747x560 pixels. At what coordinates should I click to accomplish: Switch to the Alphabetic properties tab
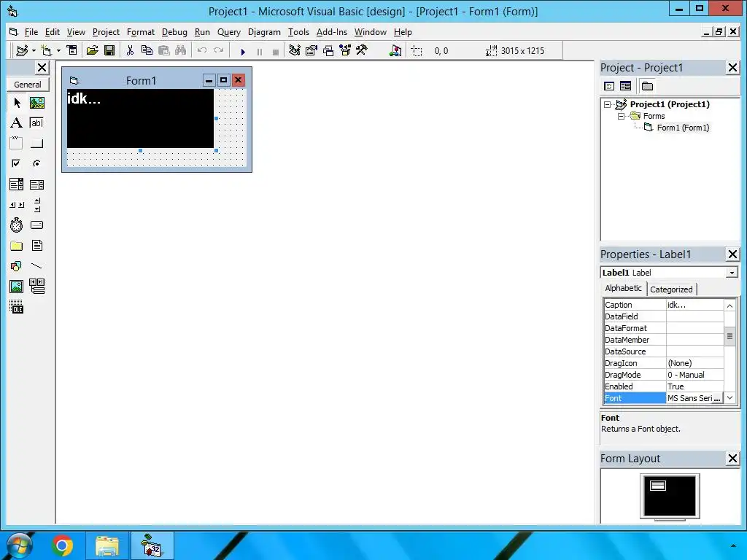pos(623,288)
